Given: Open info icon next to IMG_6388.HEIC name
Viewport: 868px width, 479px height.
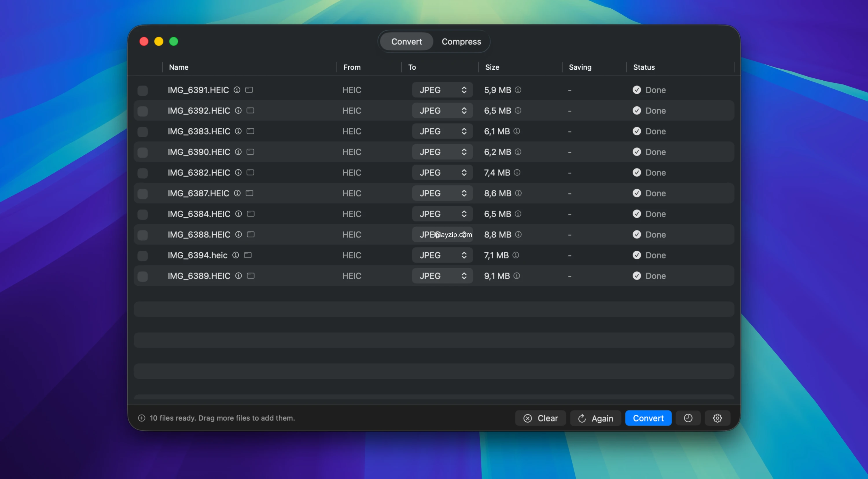Looking at the screenshot, I should 239,234.
